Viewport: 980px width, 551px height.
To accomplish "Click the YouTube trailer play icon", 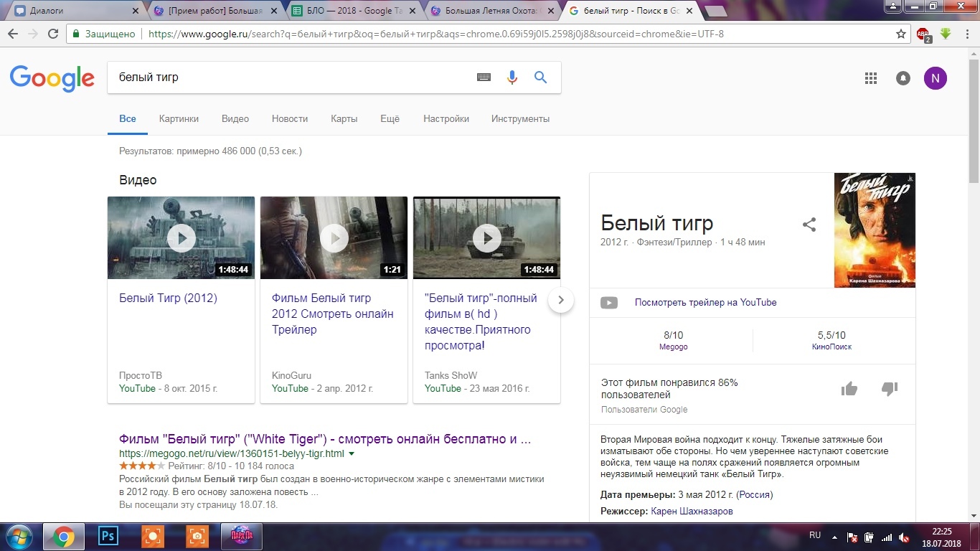I will [609, 303].
